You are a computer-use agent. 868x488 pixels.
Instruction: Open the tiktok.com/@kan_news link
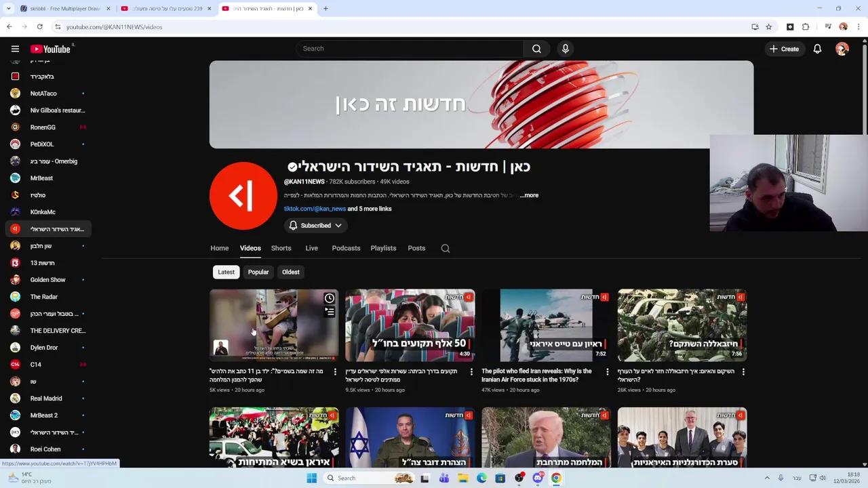(x=315, y=209)
